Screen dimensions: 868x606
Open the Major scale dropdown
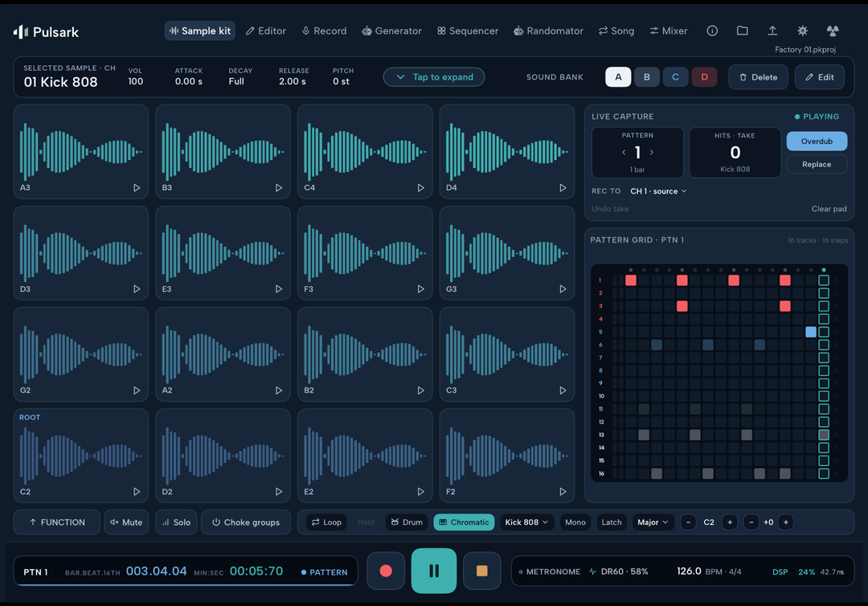653,522
